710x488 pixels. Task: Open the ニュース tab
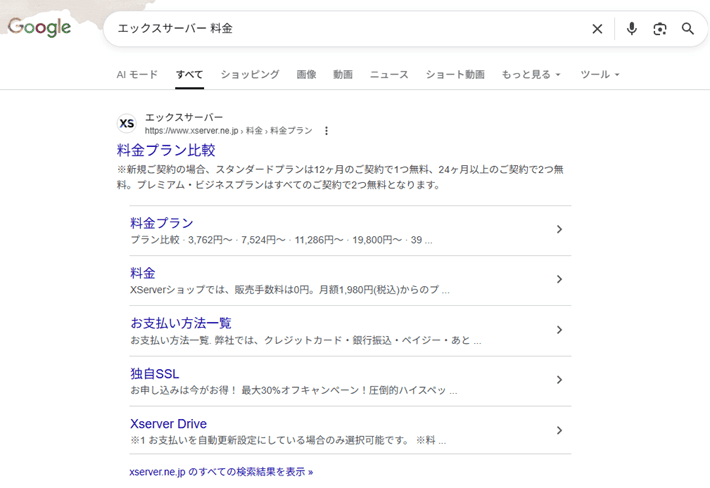point(389,74)
